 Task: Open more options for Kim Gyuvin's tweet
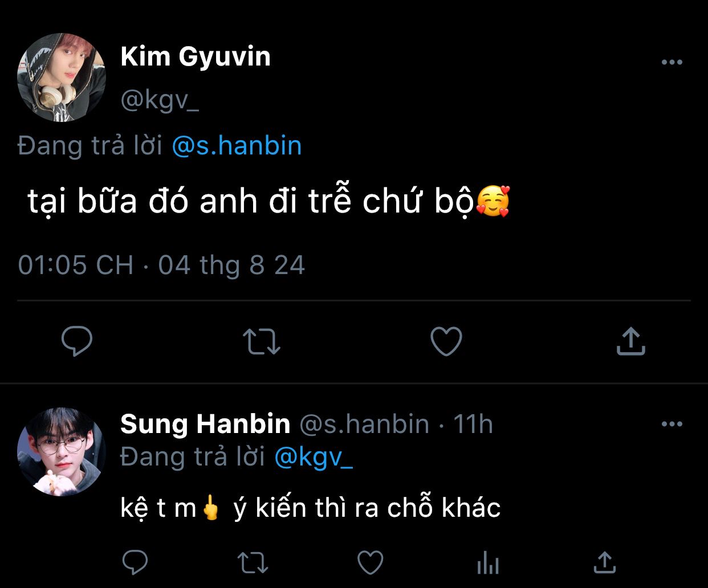tap(672, 63)
